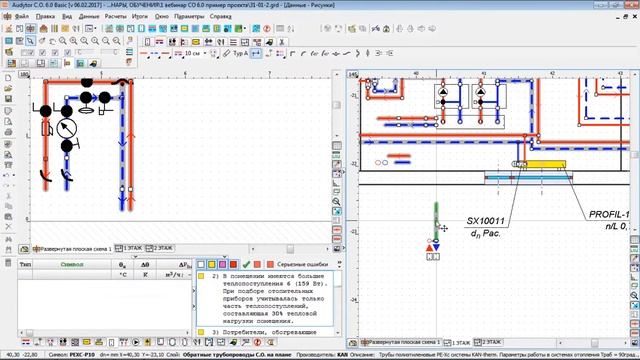Open the Файл menu
Screen dimensions: 640x360
[22, 16]
